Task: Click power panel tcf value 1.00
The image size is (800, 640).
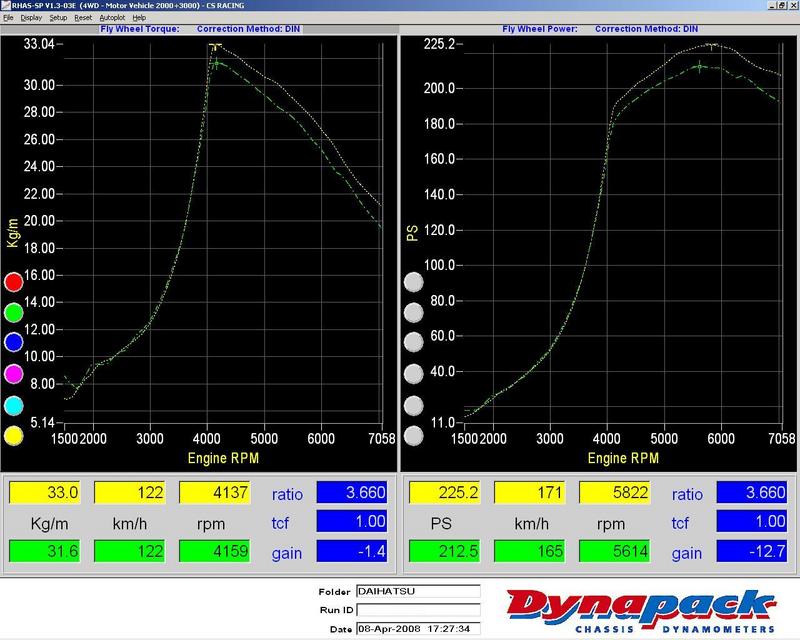Action: [x=752, y=522]
